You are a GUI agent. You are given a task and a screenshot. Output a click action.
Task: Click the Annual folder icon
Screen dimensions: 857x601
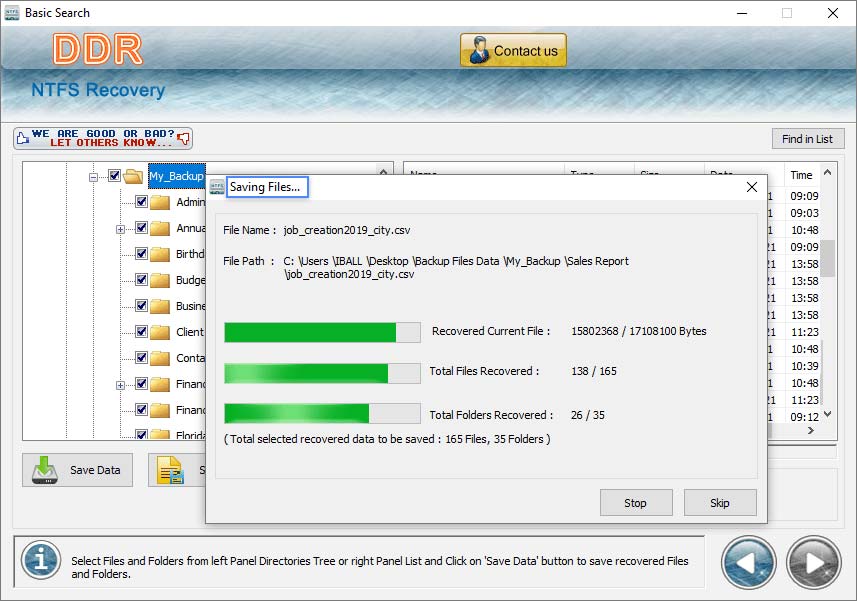coord(160,228)
